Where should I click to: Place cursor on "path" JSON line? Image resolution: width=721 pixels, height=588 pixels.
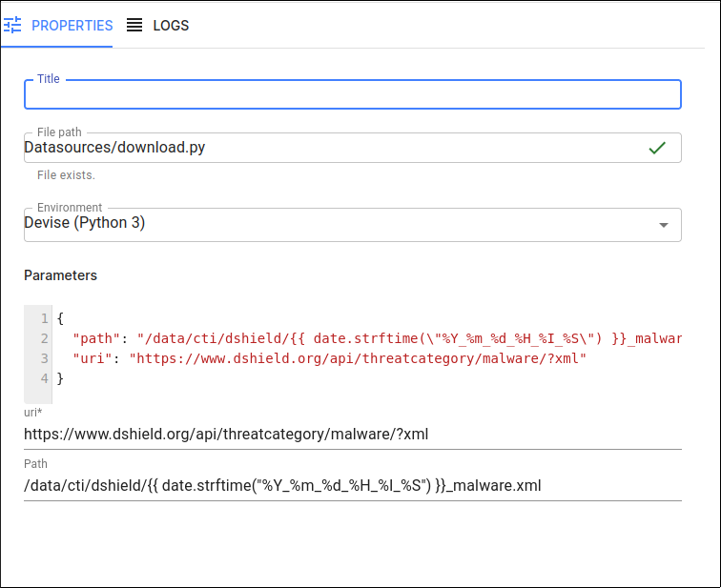(377, 338)
